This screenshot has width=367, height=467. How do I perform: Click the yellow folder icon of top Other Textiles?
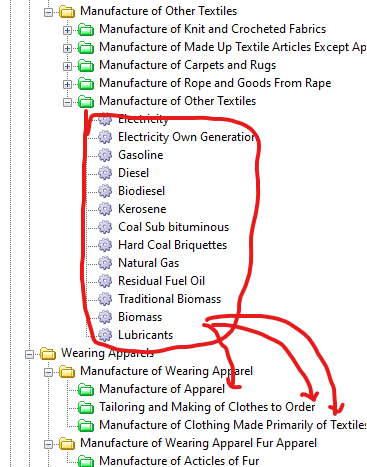pyautogui.click(x=67, y=12)
